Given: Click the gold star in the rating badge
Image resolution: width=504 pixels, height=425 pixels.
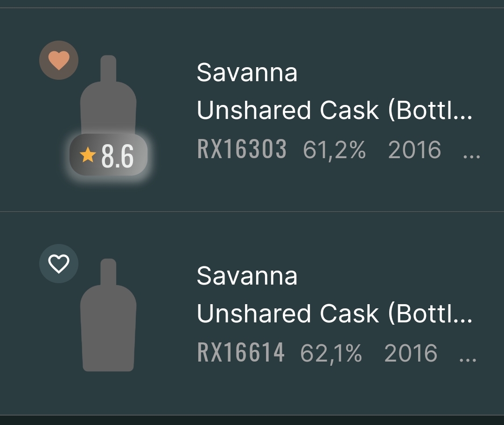Looking at the screenshot, I should coord(88,155).
